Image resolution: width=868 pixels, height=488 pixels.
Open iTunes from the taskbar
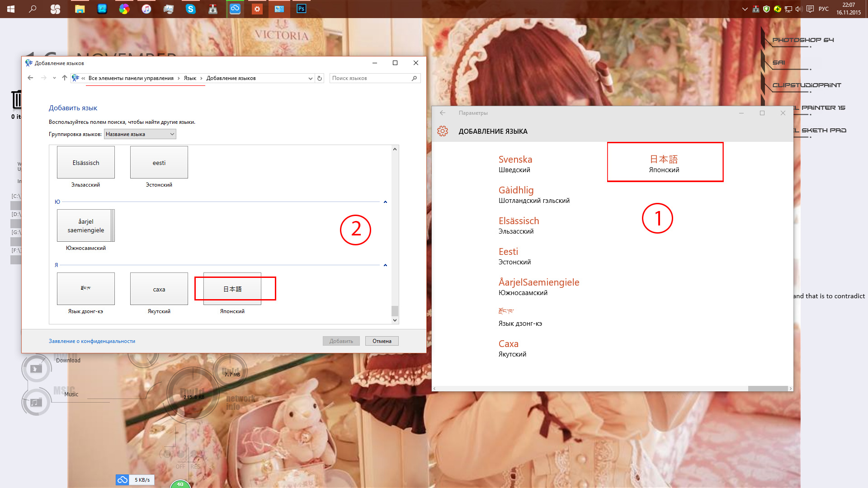click(146, 9)
